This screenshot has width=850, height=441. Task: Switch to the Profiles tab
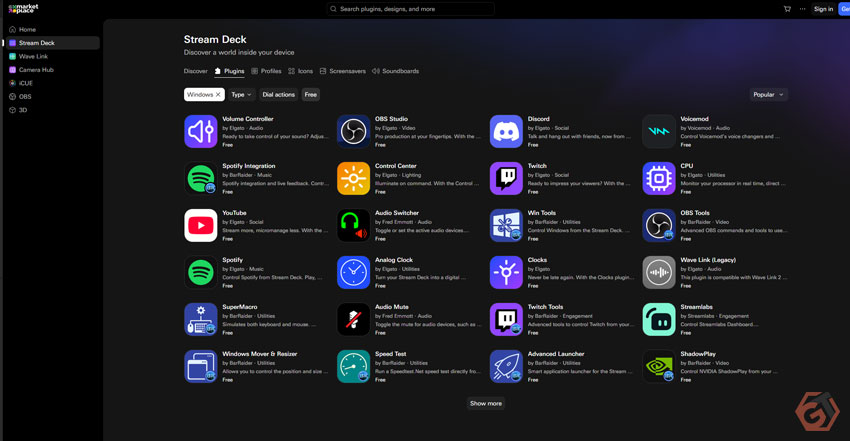266,71
